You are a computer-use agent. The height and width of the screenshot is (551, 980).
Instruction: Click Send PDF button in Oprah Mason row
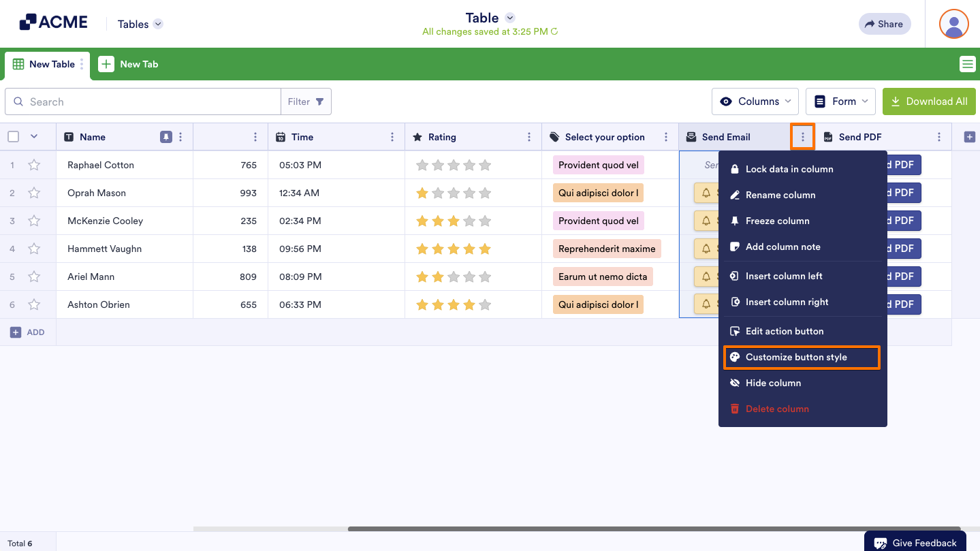click(x=904, y=193)
